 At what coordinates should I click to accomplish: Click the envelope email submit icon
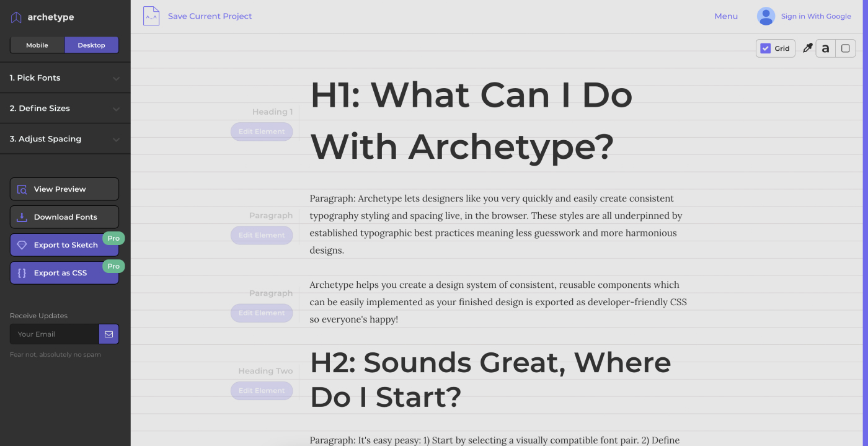pyautogui.click(x=108, y=334)
